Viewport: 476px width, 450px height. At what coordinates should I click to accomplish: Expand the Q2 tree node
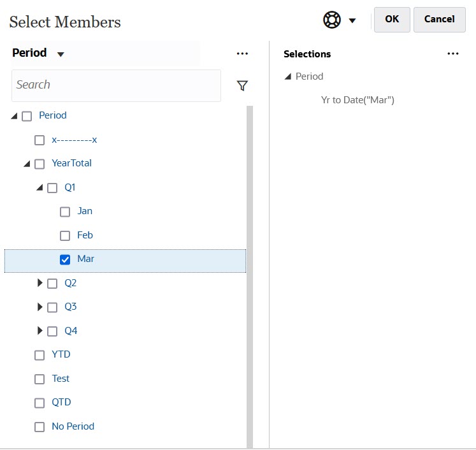(x=41, y=283)
